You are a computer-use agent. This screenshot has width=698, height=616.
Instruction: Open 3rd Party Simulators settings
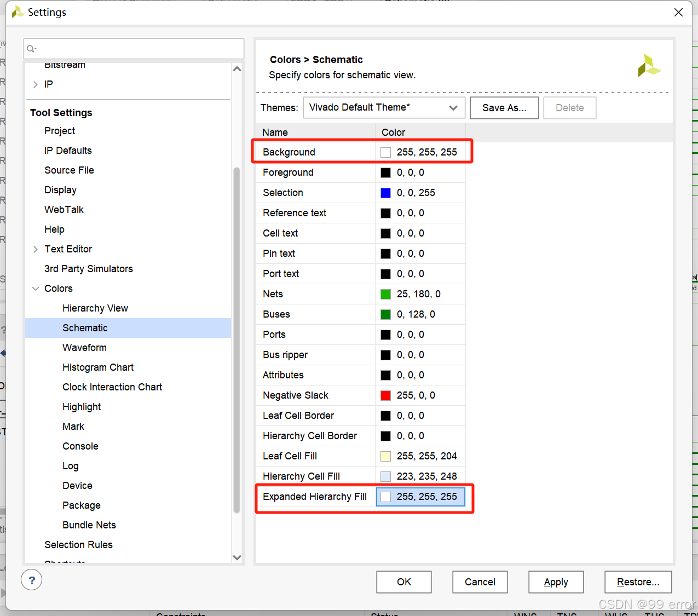click(89, 269)
